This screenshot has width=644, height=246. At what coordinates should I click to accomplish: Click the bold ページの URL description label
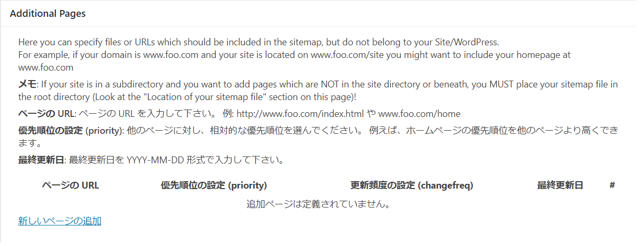46,113
